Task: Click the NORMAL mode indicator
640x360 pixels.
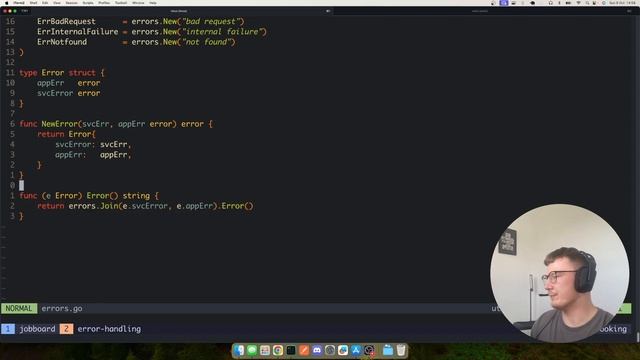Action: click(x=19, y=309)
